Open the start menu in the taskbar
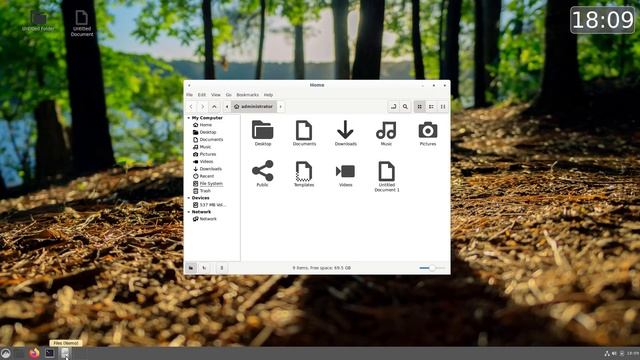This screenshot has width=640, height=360. 5,353
